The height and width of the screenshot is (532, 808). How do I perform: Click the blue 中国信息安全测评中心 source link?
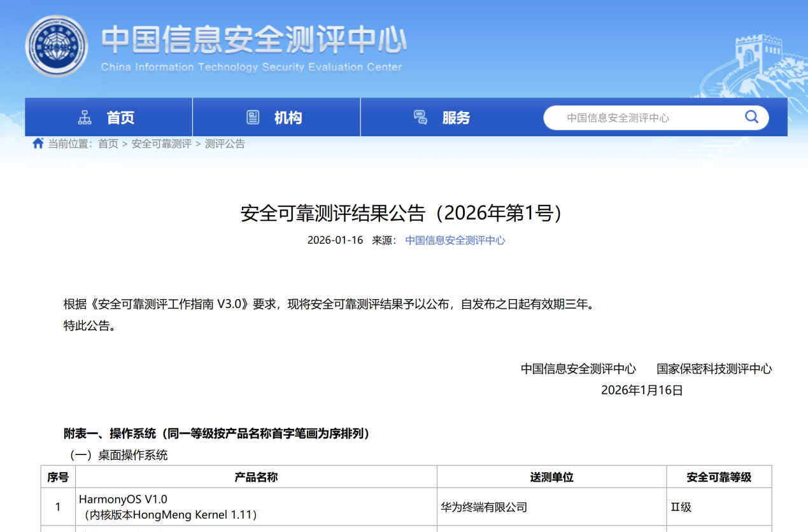coord(455,241)
